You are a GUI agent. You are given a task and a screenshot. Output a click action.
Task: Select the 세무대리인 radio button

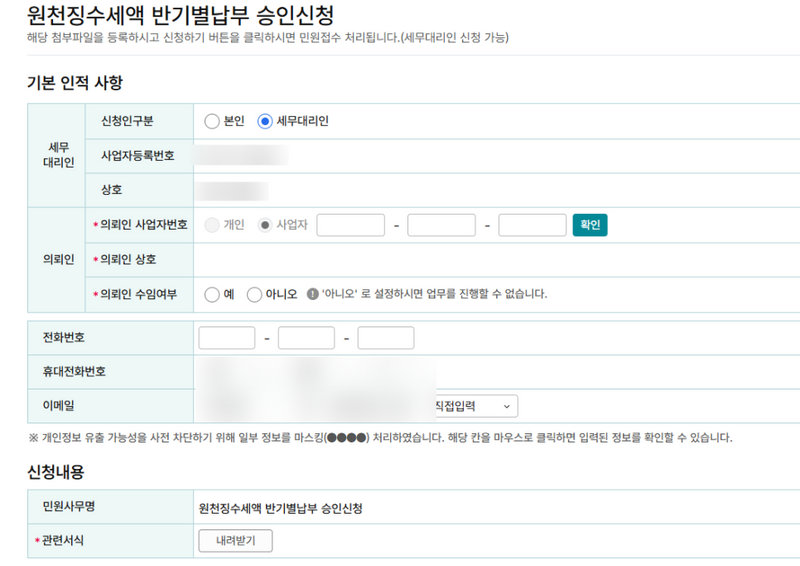(x=265, y=121)
